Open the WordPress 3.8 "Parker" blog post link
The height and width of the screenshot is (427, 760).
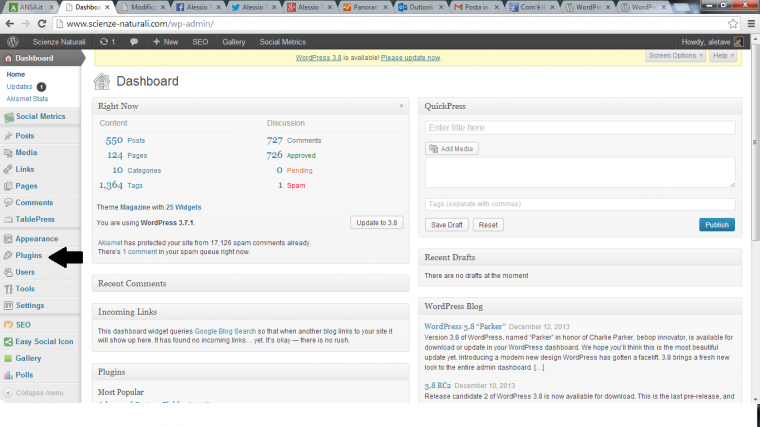[464, 327]
